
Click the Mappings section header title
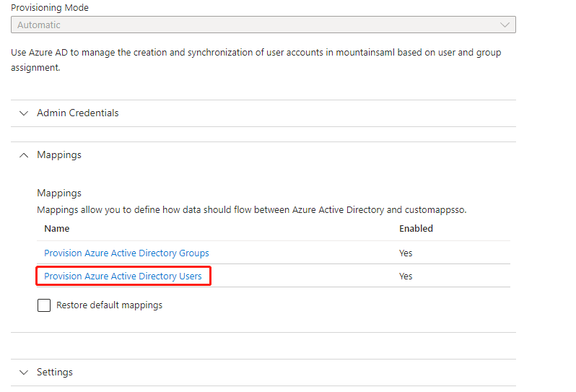pyautogui.click(x=59, y=155)
